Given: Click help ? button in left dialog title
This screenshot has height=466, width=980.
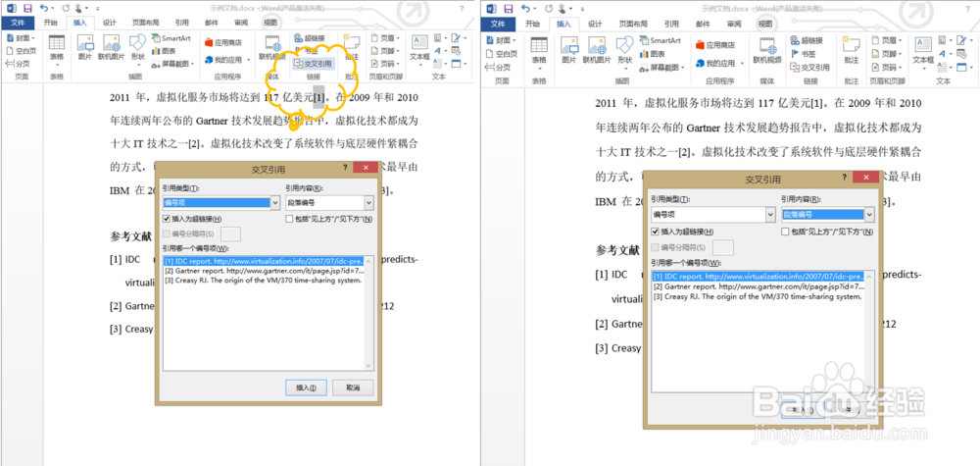Looking at the screenshot, I should [x=345, y=168].
